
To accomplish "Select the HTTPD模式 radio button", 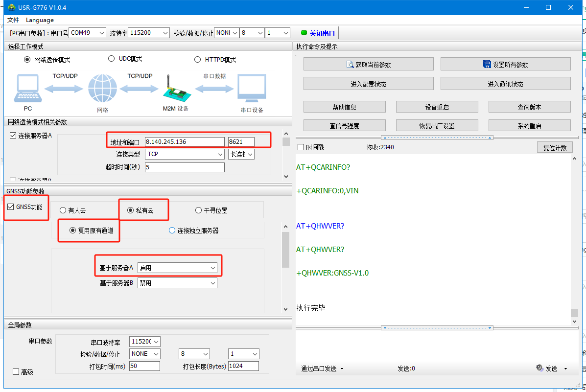I will point(198,60).
